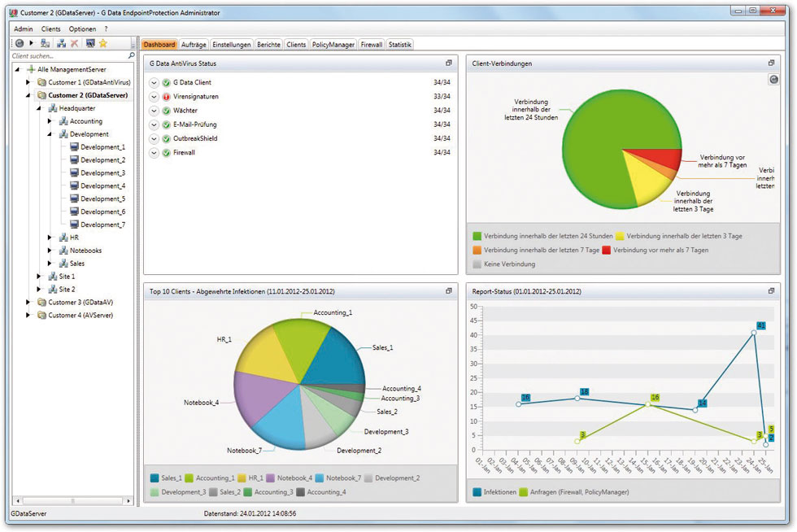The image size is (797, 532).
Task: Click the add new client icon
Action: pyautogui.click(x=46, y=42)
